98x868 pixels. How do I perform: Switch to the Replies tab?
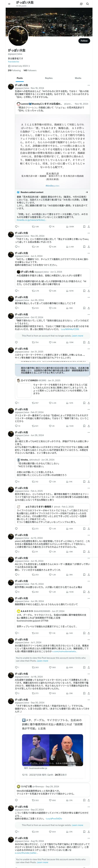pos(49,78)
